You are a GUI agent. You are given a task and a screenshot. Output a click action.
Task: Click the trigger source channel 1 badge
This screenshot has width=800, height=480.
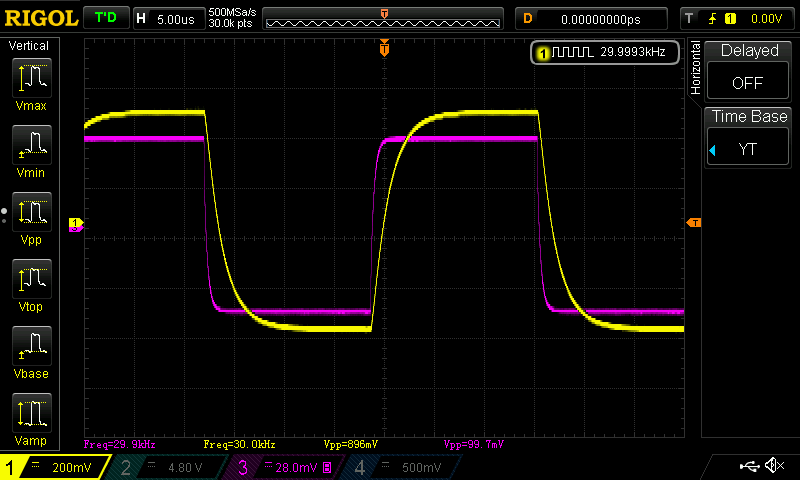[730, 19]
